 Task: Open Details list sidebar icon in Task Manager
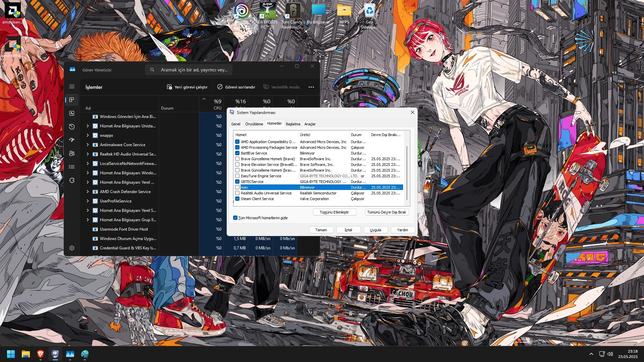pyautogui.click(x=72, y=167)
